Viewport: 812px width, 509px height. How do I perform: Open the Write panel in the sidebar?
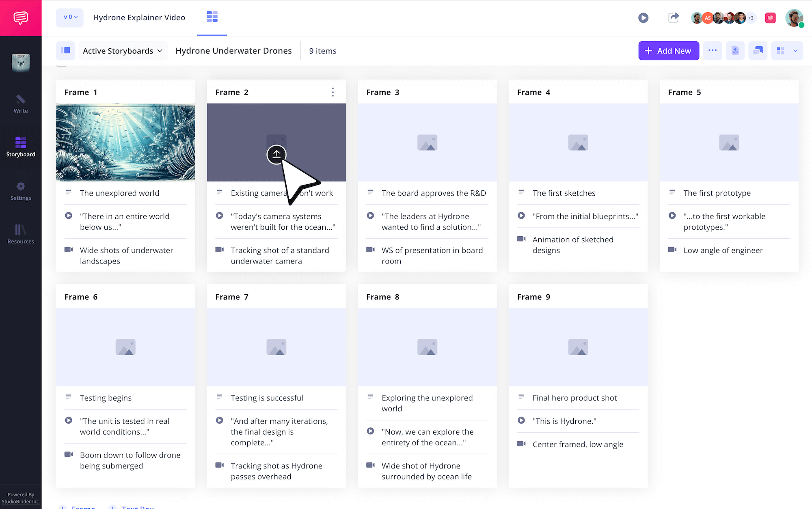pos(21,105)
